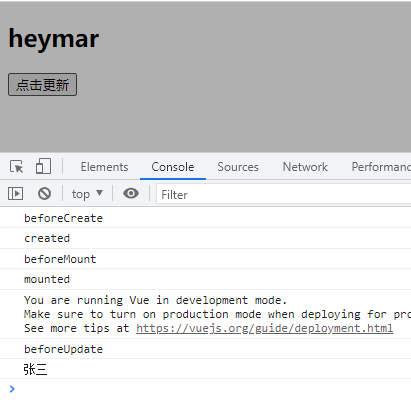The width and height of the screenshot is (411, 406).
Task: Go to the Network tab
Action: point(305,167)
